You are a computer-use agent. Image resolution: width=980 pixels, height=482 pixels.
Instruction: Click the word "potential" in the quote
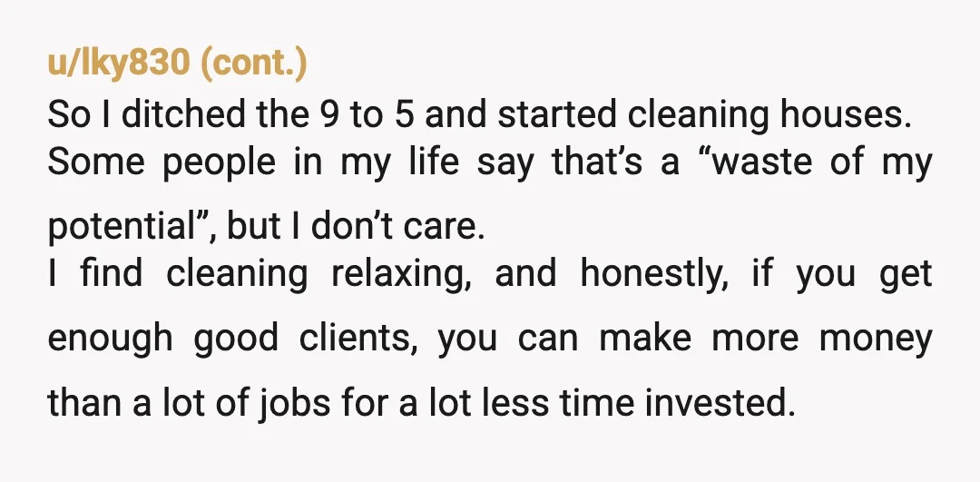point(122,226)
